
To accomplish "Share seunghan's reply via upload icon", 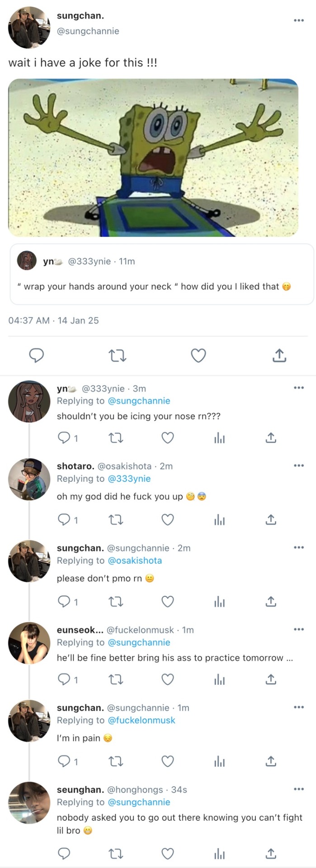I will pos(271,853).
